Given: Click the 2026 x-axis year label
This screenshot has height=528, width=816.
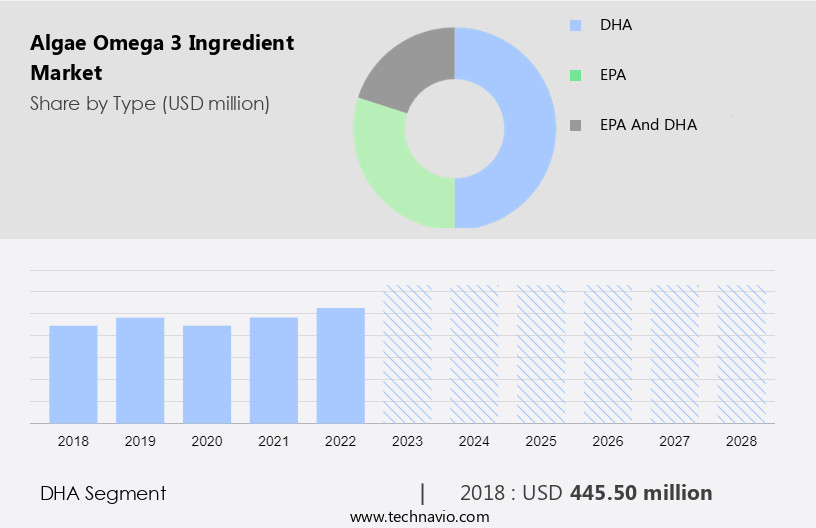Looking at the screenshot, I should 608,440.
